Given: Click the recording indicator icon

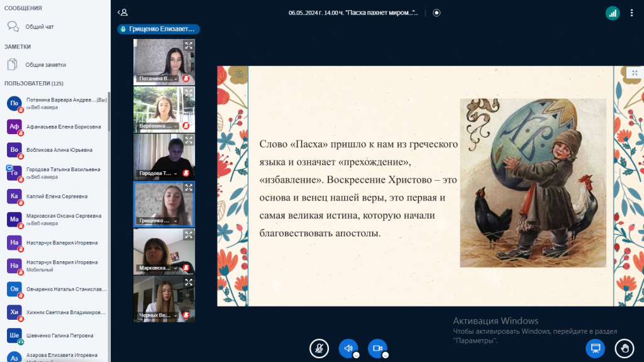Looking at the screenshot, I should coord(436,13).
